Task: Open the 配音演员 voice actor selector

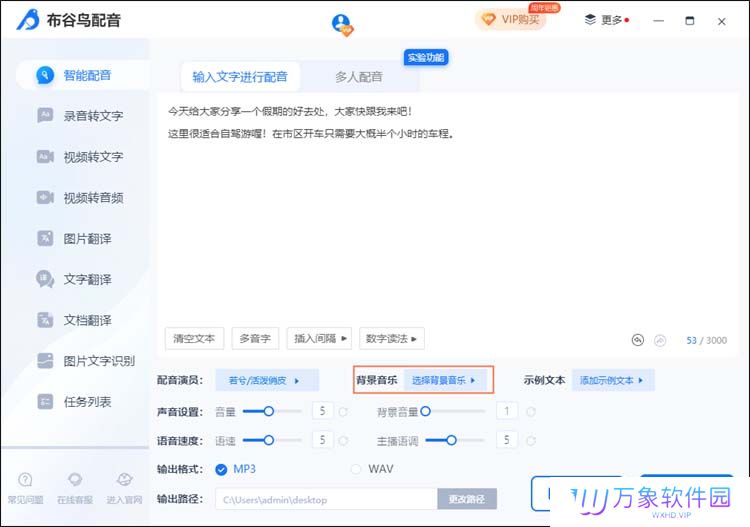Action: (267, 380)
